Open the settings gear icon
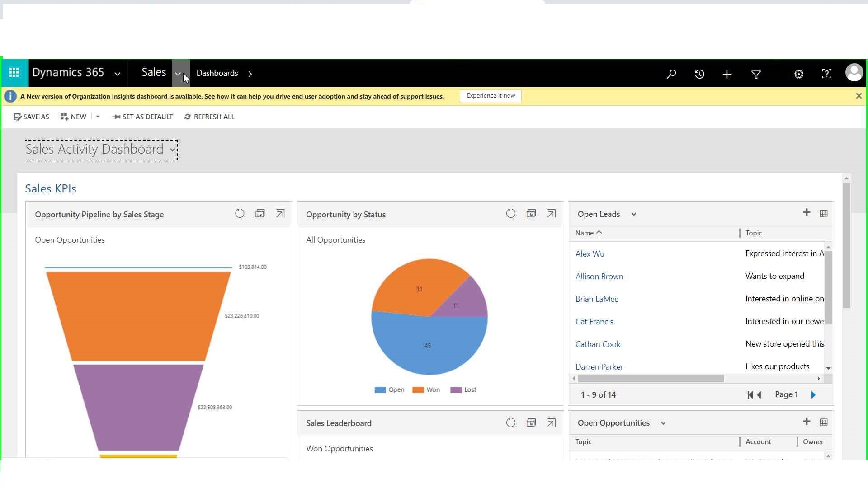 799,74
